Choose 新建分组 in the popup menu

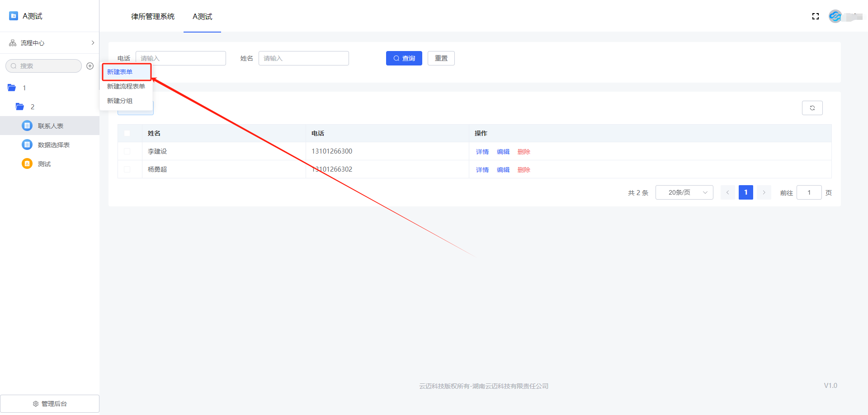[x=120, y=101]
